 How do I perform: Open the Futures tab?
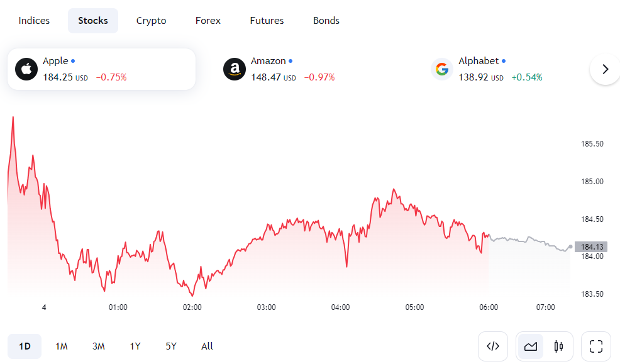click(x=267, y=21)
